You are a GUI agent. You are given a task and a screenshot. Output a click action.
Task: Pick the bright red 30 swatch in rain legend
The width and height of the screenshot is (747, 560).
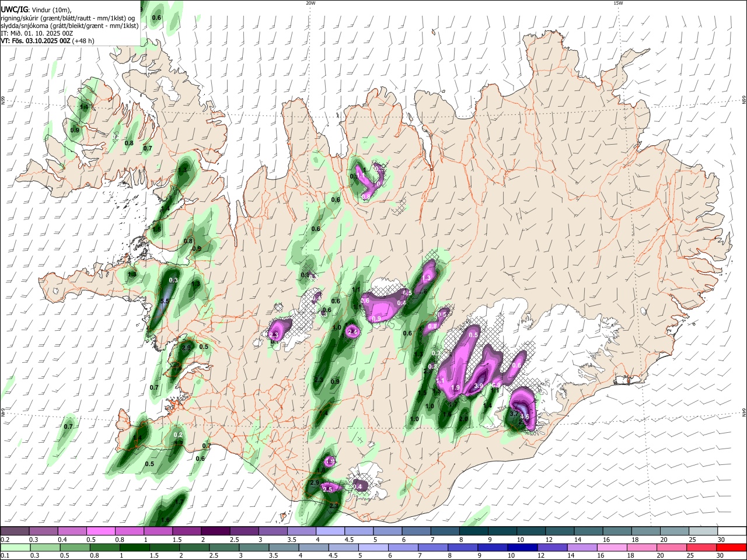point(731,547)
